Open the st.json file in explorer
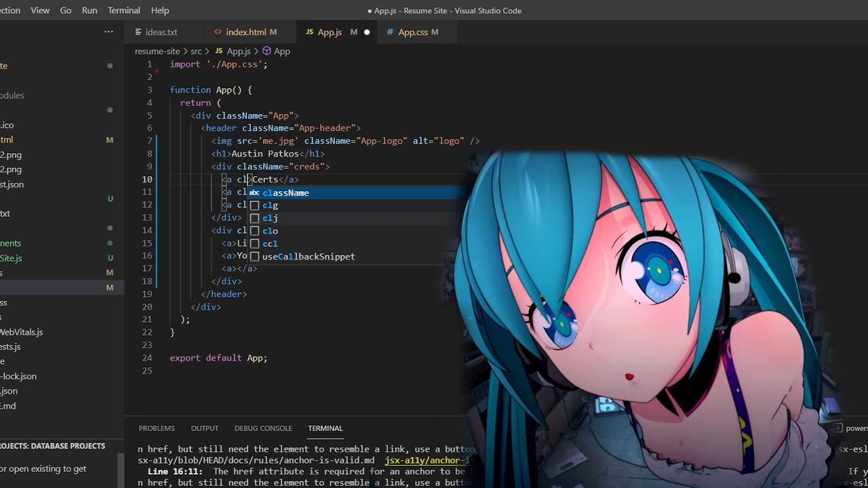This screenshot has height=488, width=868. [x=12, y=184]
